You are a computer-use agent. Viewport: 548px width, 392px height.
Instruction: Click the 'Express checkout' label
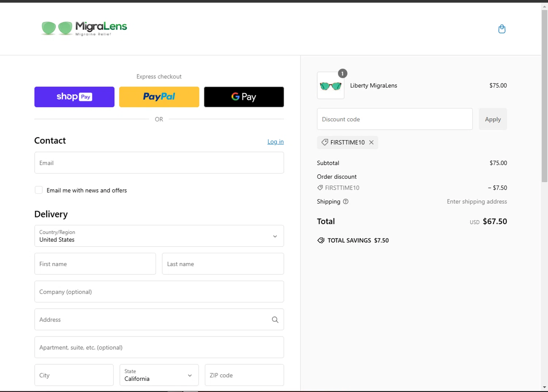(159, 76)
